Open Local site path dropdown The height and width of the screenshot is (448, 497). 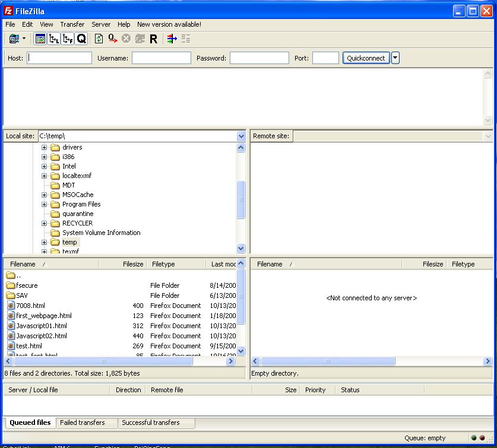pyautogui.click(x=241, y=136)
